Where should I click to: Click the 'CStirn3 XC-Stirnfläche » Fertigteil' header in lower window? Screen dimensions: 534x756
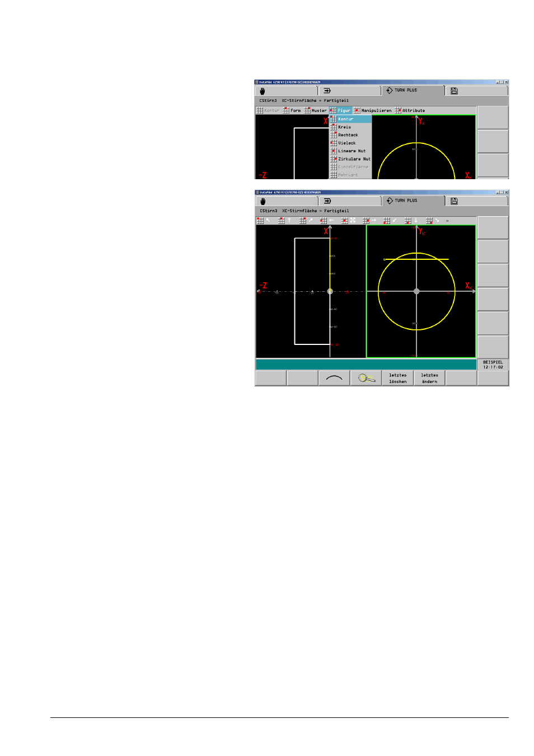304,211
